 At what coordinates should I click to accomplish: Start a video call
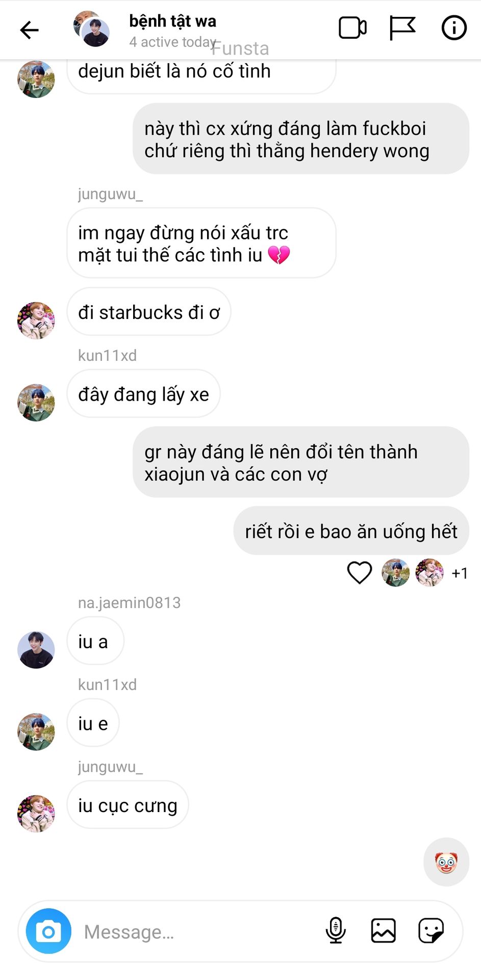tap(352, 28)
